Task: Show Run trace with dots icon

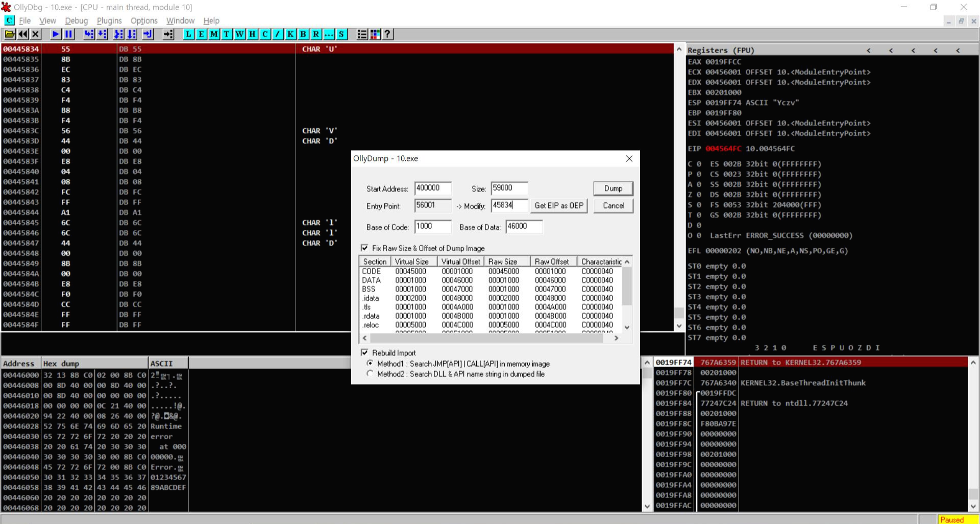Action: pyautogui.click(x=329, y=34)
